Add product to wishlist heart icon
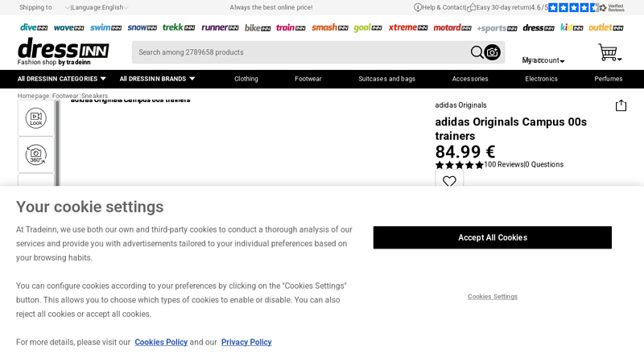The height and width of the screenshot is (362, 644). [449, 180]
